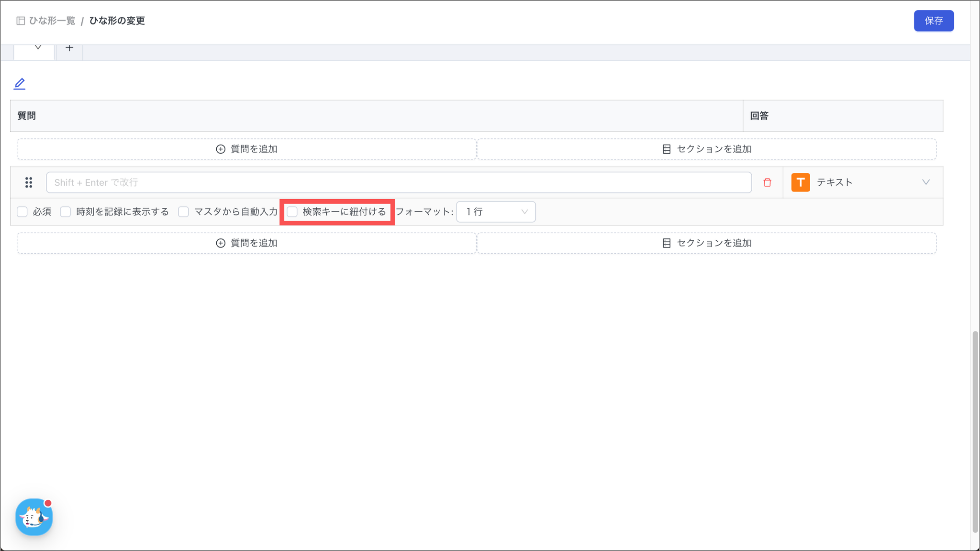980x551 pixels.
Task: Check the 必須 checkbox
Action: pos(22,212)
